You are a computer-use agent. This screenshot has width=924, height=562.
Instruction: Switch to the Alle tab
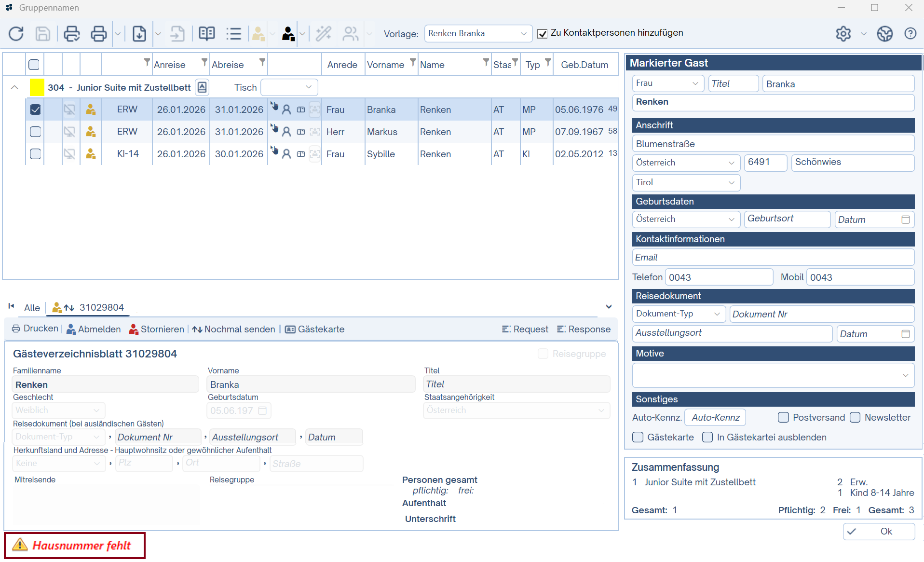pos(32,308)
